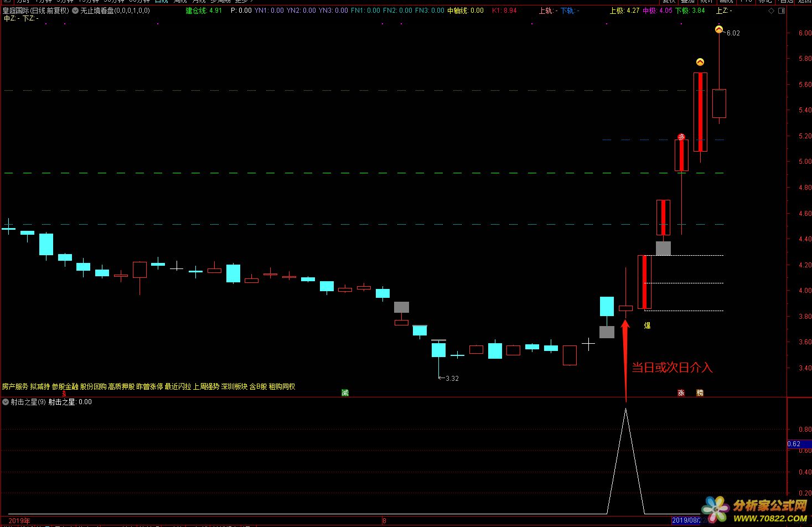Click the FN3: 0.00 value
812x527 pixels.
point(430,11)
